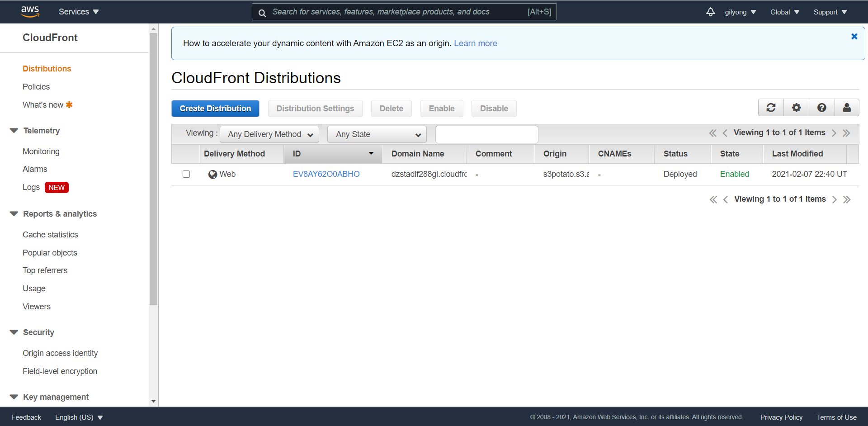Open the gilyong account dropdown
Image resolution: width=868 pixels, height=426 pixels.
coord(741,12)
